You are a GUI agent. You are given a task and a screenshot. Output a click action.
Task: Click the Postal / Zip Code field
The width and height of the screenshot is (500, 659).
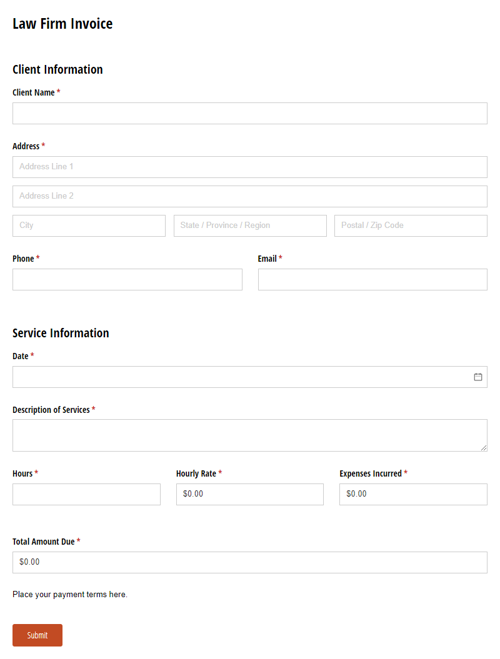pos(411,226)
